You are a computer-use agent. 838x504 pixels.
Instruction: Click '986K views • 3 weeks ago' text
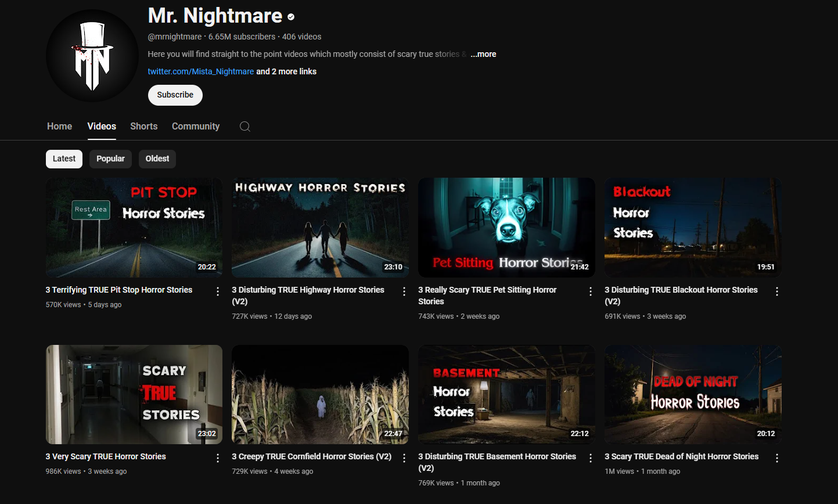[x=87, y=471]
